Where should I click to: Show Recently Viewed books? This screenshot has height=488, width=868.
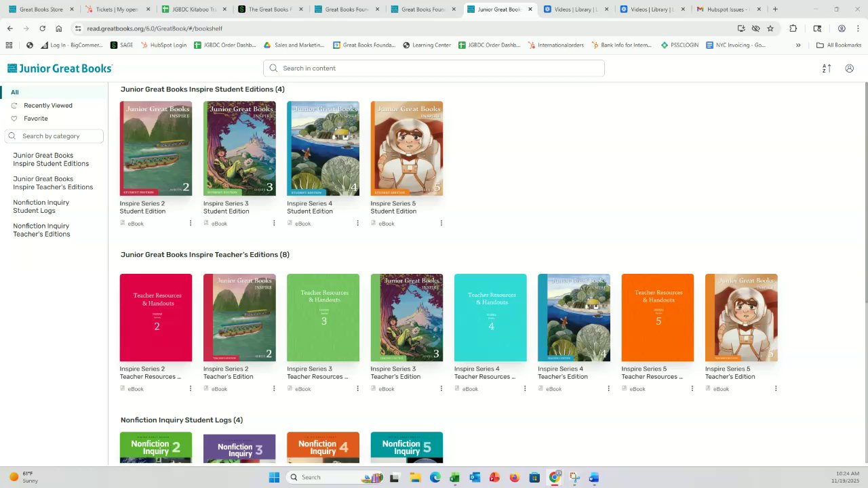click(48, 106)
